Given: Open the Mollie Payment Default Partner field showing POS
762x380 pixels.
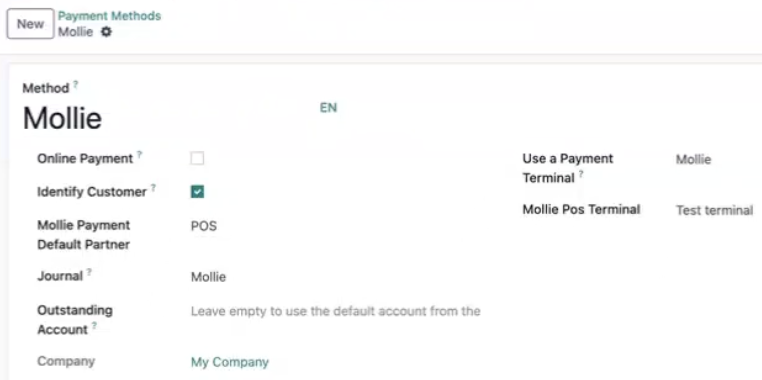Looking at the screenshot, I should tap(335, 226).
